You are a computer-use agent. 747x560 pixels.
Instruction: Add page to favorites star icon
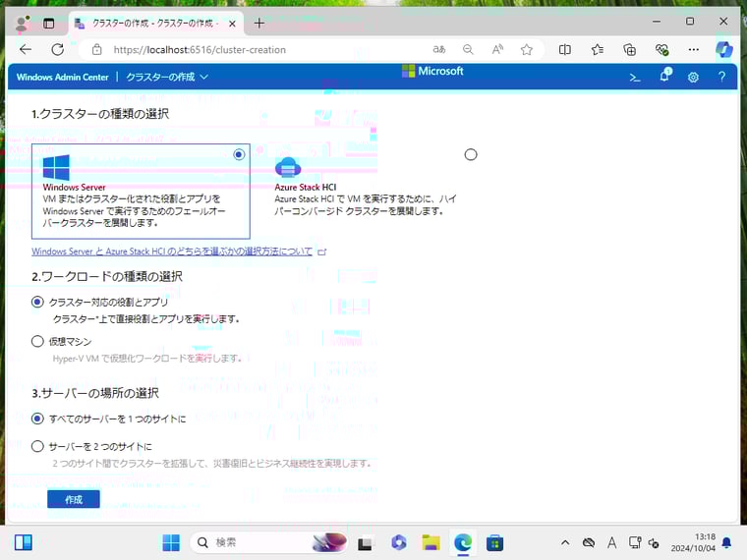[x=527, y=49]
